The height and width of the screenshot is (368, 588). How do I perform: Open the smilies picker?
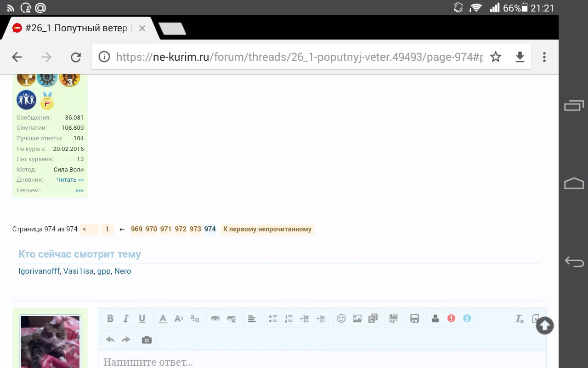click(341, 318)
